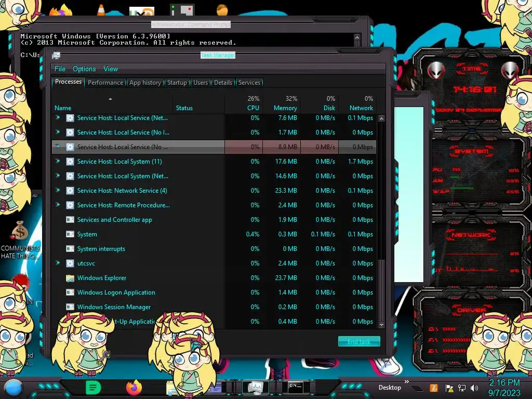Sort by the Disk column header
The width and height of the screenshot is (532, 399).
tap(329, 108)
